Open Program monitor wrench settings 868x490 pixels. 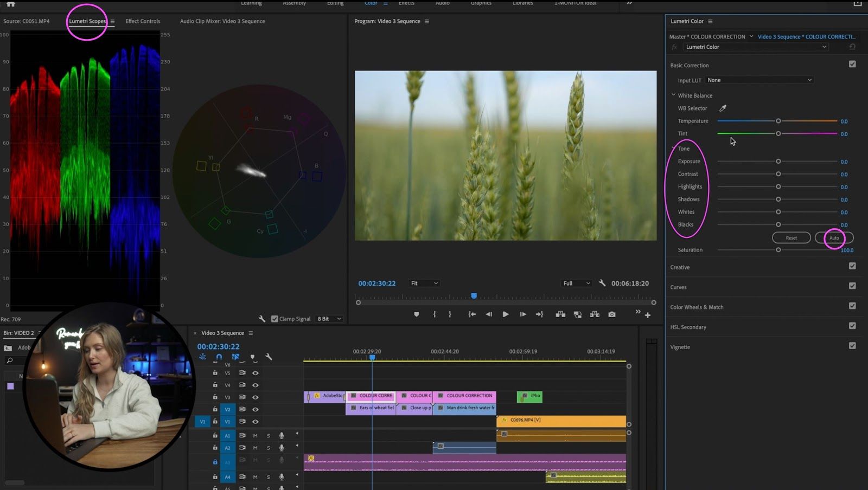click(602, 283)
